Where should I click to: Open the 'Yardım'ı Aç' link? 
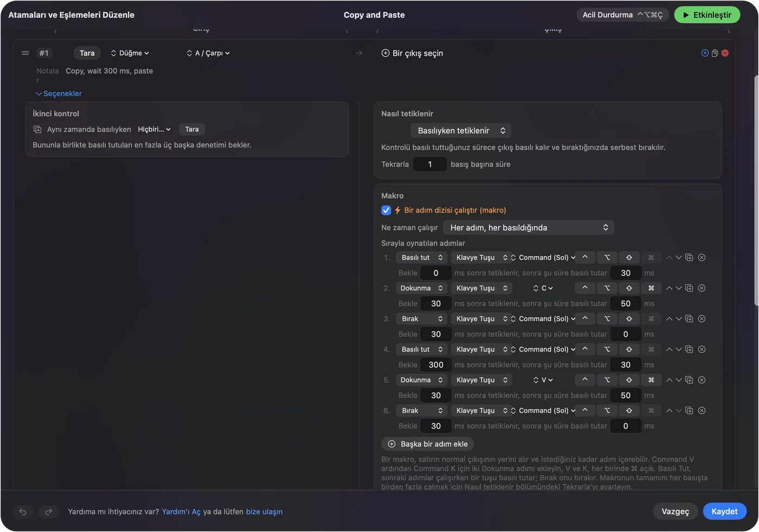point(181,511)
